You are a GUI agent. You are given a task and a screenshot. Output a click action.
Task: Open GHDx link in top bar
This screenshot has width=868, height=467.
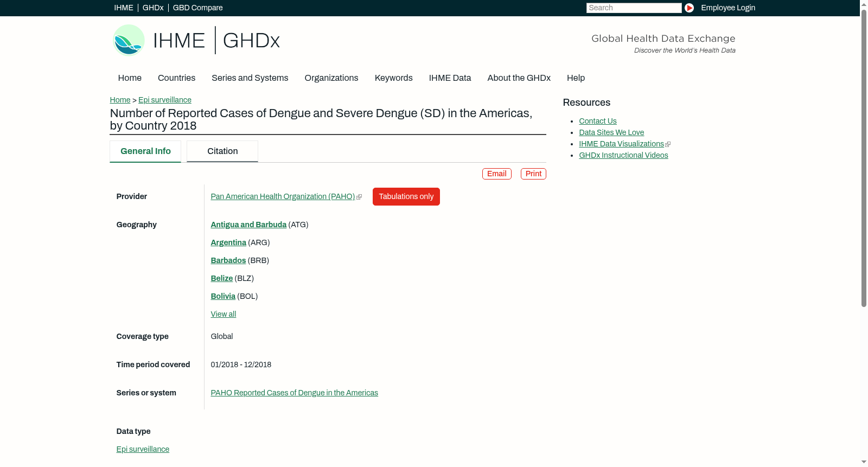[153, 8]
